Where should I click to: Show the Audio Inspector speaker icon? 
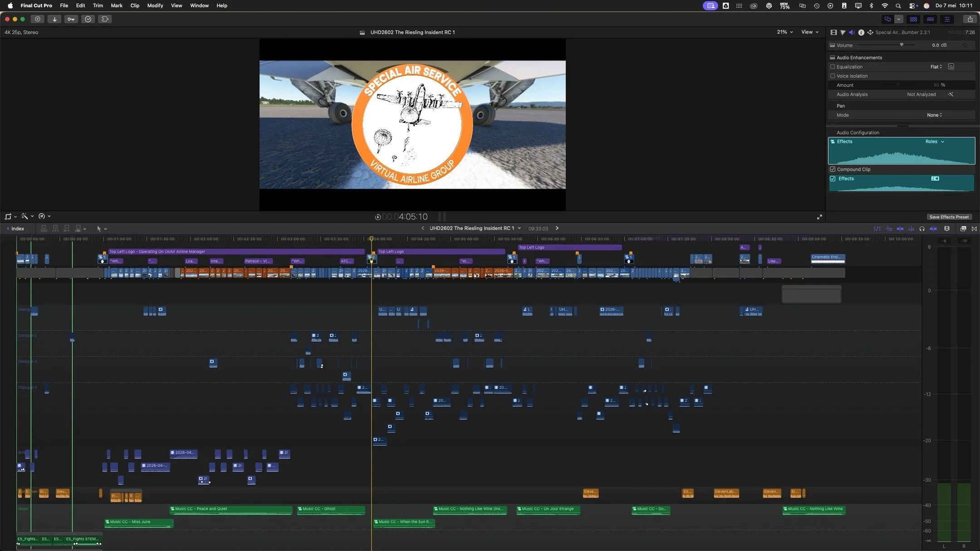pyautogui.click(x=852, y=32)
